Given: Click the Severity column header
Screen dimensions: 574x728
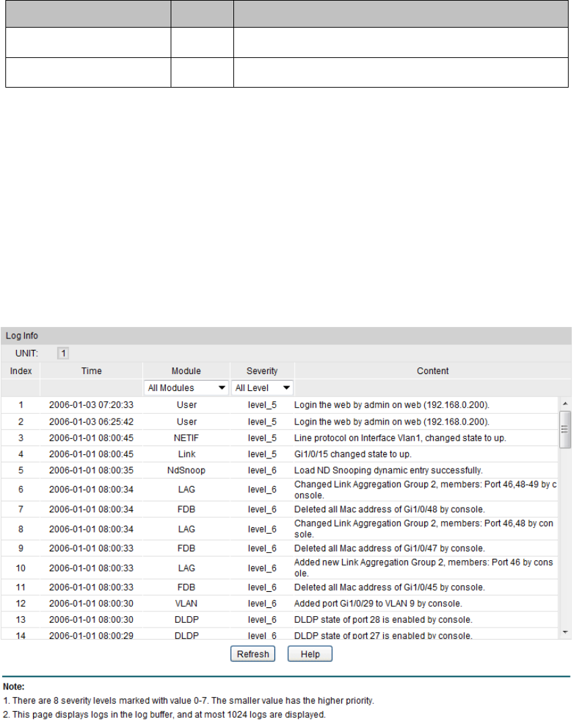Looking at the screenshot, I should [262, 371].
